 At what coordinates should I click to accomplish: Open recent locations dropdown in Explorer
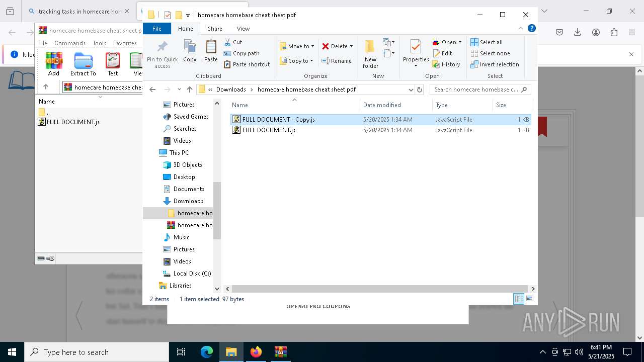click(x=179, y=89)
